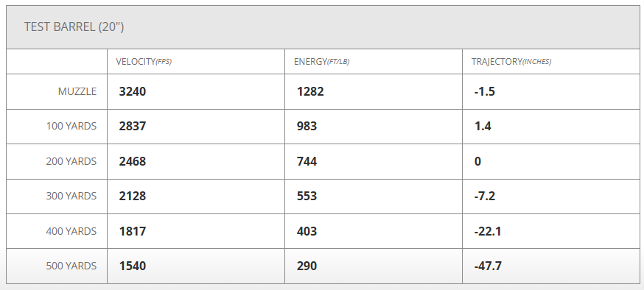The width and height of the screenshot is (644, 290).
Task: Select the VELOCITY (FPS) column header
Action: point(144,62)
